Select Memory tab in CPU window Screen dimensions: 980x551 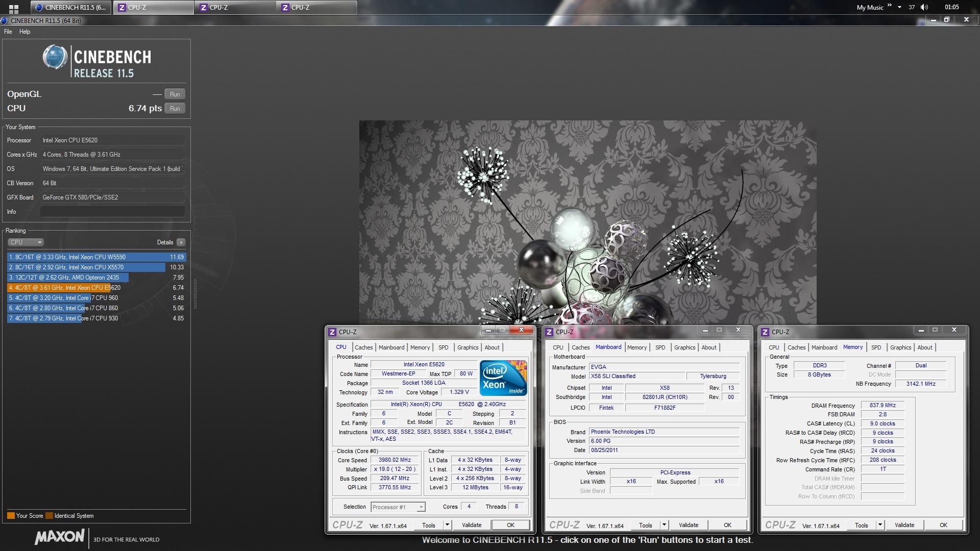pos(420,347)
